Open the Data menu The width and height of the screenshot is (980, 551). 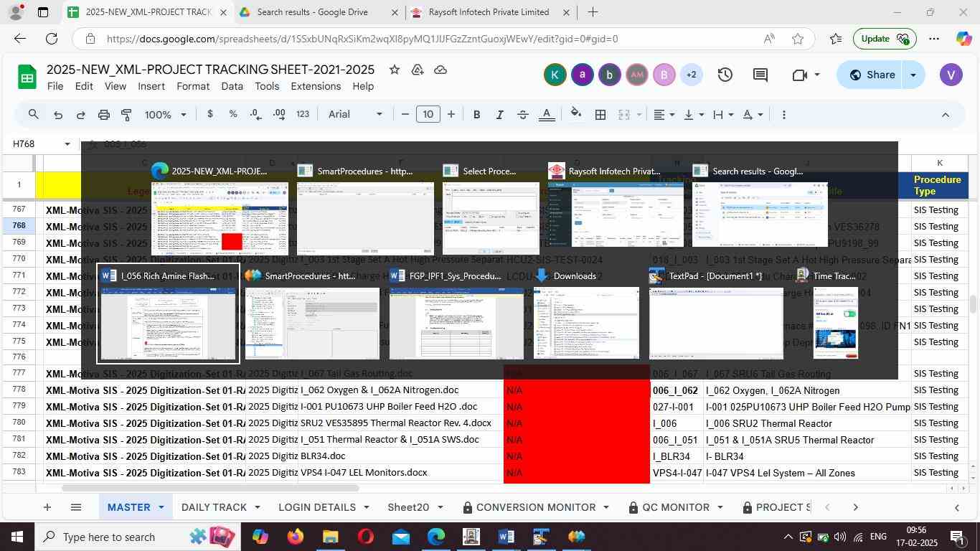[x=232, y=86]
